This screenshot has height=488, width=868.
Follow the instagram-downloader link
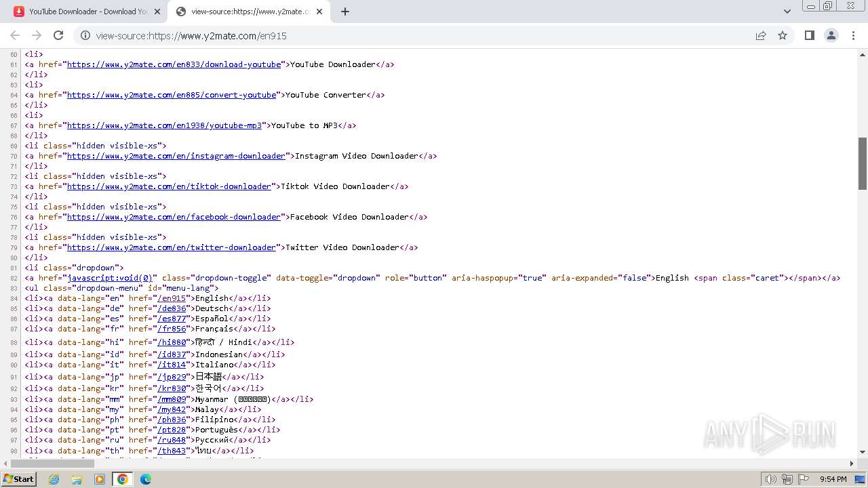pos(176,156)
